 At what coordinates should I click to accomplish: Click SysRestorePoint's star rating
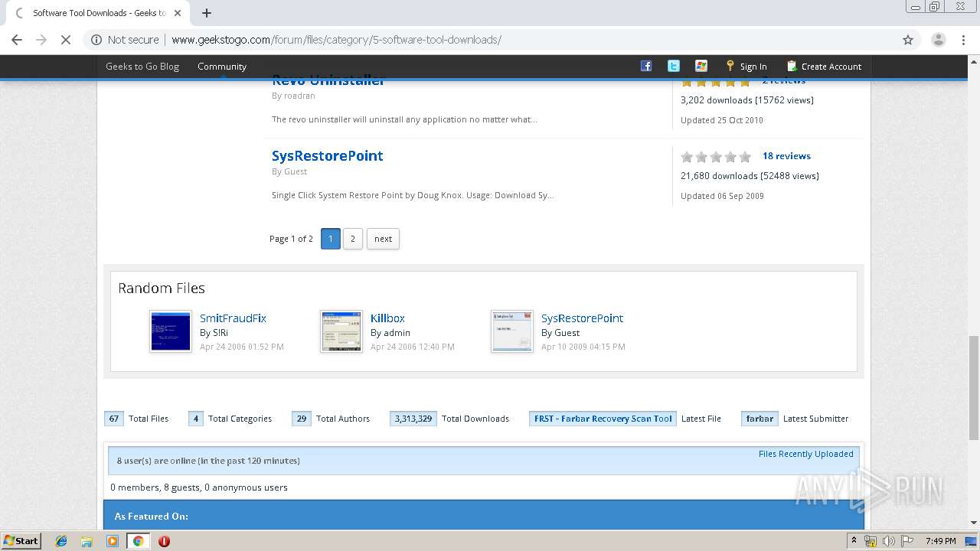point(716,157)
